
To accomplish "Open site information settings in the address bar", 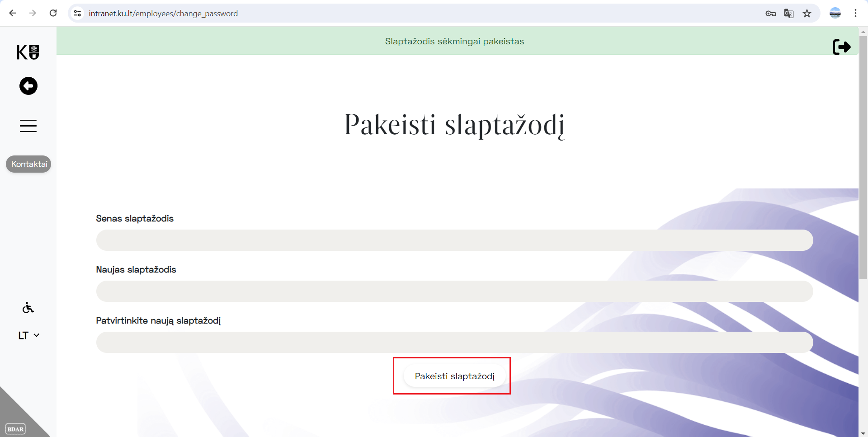I will (77, 13).
